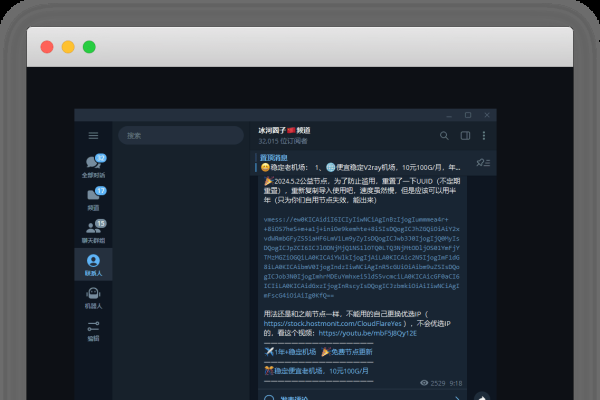Click the green macOS zoom button
Viewport: 600px width, 400px height.
(x=89, y=47)
